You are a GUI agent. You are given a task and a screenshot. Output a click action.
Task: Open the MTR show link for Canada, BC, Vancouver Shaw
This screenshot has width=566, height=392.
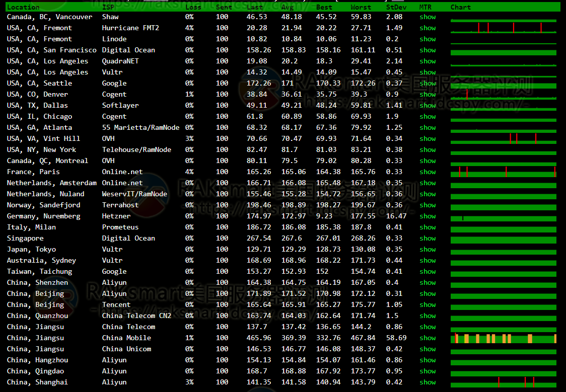pos(428,17)
